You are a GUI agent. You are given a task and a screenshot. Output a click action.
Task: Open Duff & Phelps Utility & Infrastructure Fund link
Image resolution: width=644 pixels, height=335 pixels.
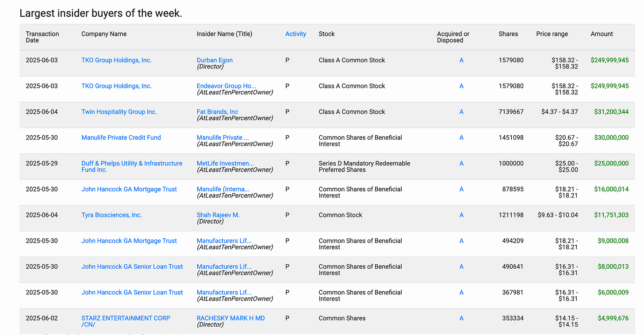tap(132, 167)
